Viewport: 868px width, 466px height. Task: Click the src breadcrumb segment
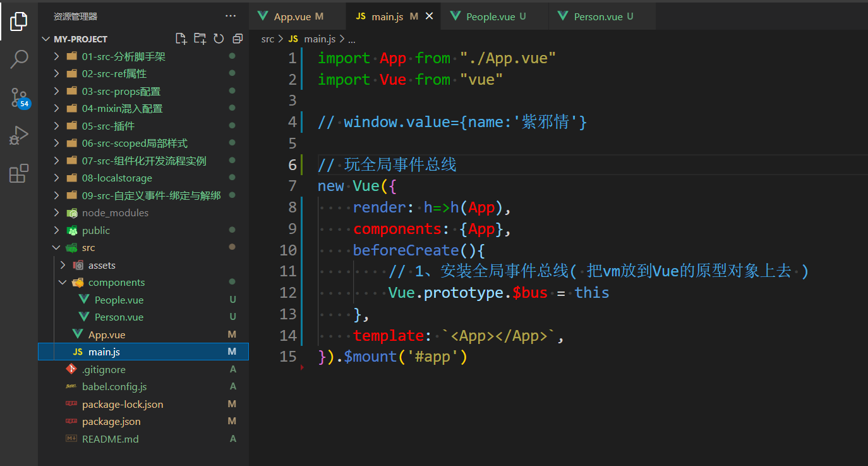click(x=268, y=39)
